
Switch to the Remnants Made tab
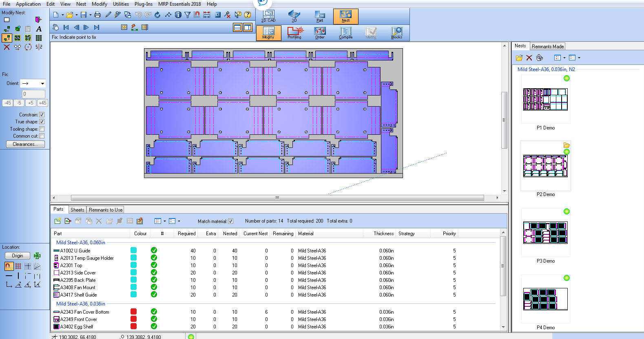point(547,47)
